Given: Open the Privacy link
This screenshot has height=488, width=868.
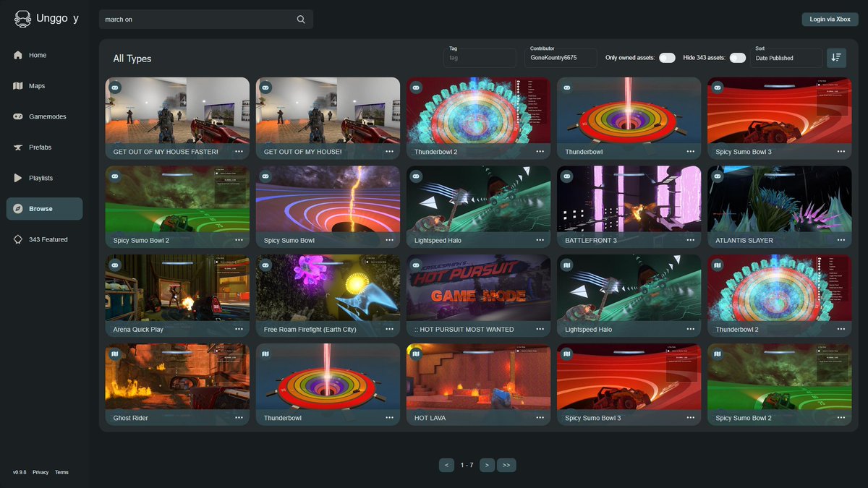Looking at the screenshot, I should tap(41, 472).
